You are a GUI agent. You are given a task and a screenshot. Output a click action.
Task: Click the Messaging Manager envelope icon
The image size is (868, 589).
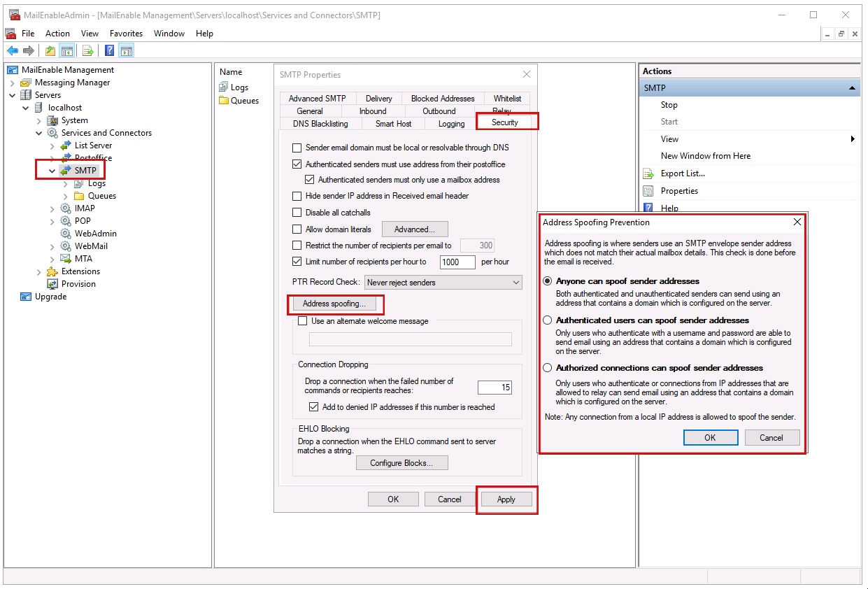tap(26, 83)
